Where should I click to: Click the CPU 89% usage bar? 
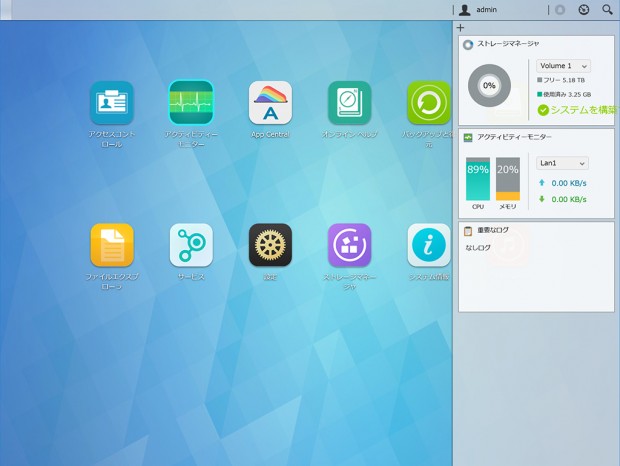[478, 179]
